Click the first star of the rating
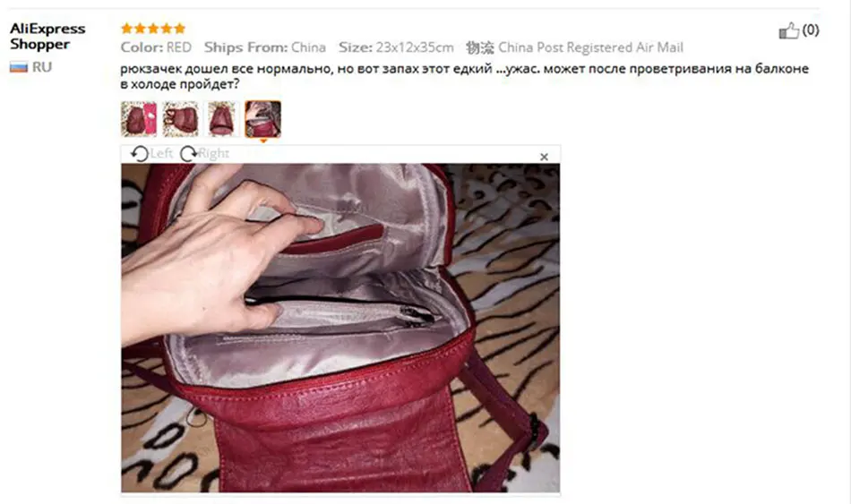 tap(127, 29)
